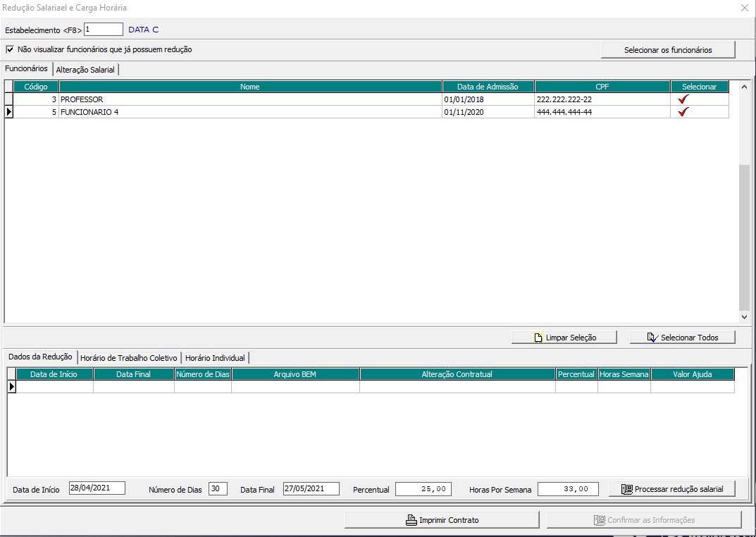Click the Horas Semana column header

624,374
